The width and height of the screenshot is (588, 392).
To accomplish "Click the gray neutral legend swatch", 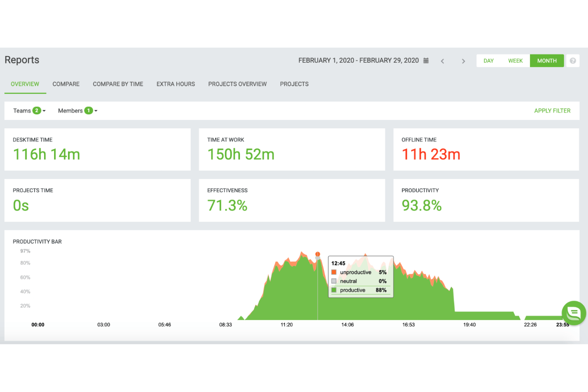I will tap(334, 281).
